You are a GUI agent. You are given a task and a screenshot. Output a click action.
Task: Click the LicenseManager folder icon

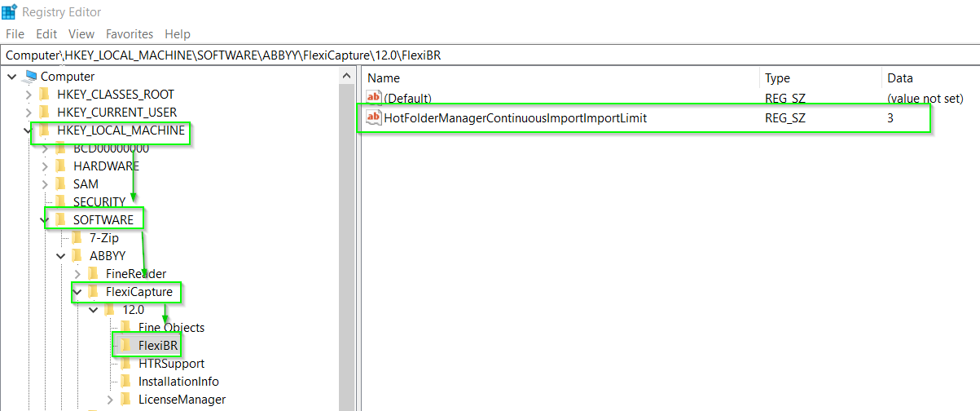point(125,400)
